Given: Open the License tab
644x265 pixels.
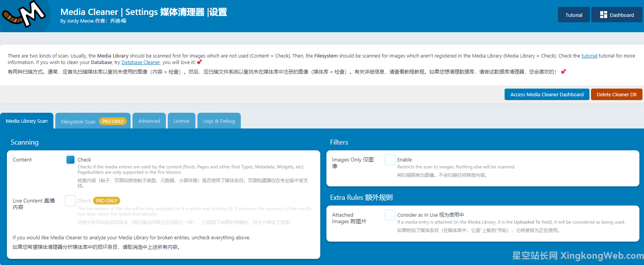Looking at the screenshot, I should 181,121.
